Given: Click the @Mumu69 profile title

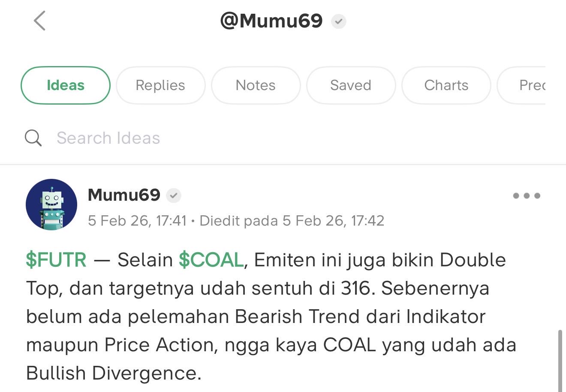Looking at the screenshot, I should tap(271, 21).
